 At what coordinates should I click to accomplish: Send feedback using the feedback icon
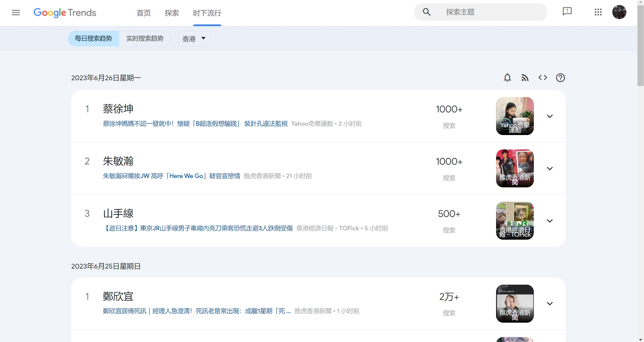point(567,11)
